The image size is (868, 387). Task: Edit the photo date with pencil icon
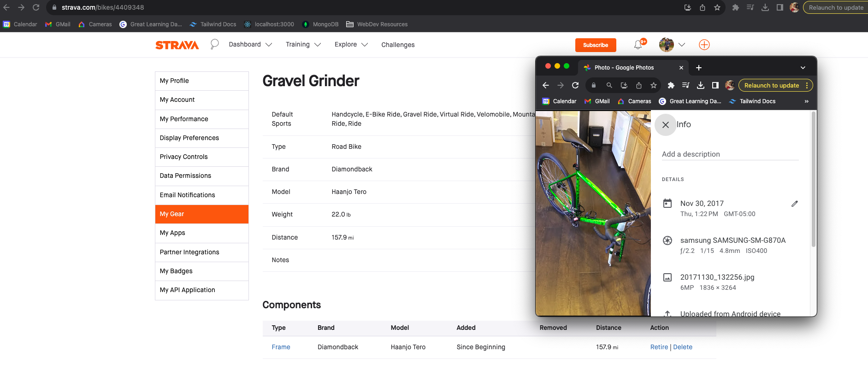point(794,204)
